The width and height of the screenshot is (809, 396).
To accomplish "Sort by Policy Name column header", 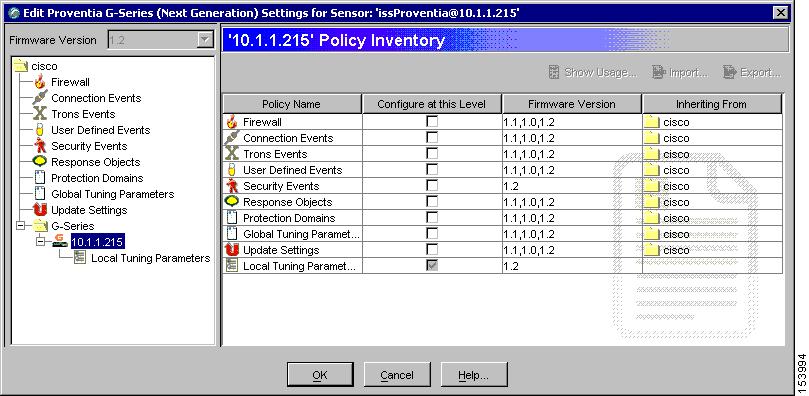I will [x=292, y=104].
